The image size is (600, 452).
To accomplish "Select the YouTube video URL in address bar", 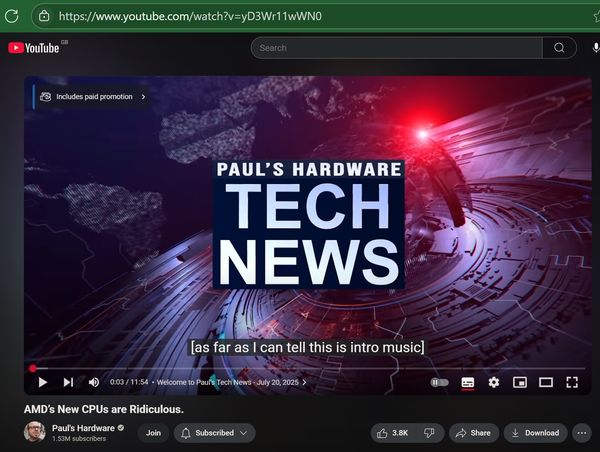I will [190, 16].
